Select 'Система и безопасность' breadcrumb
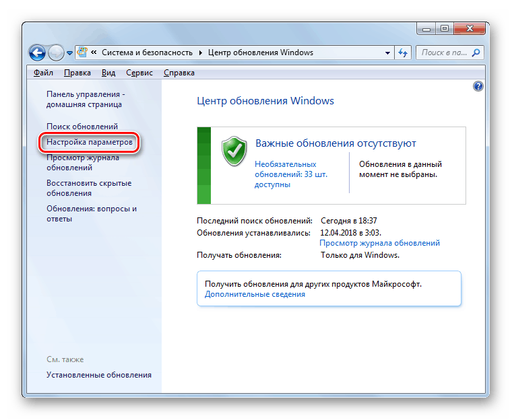This screenshot has width=512, height=420. (x=147, y=53)
